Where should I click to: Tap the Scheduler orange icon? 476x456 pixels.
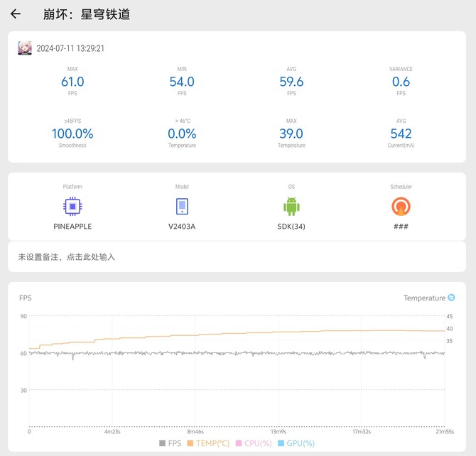click(401, 207)
